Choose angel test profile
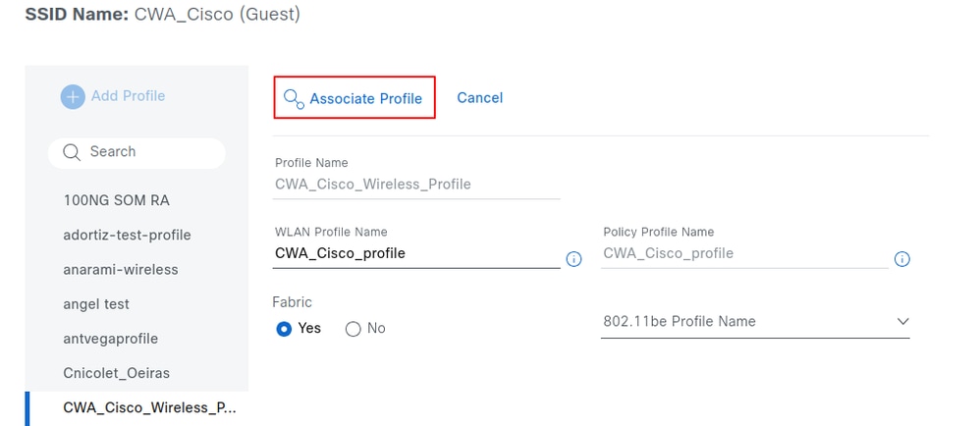Viewport: 980px width, 426px height. (x=96, y=304)
